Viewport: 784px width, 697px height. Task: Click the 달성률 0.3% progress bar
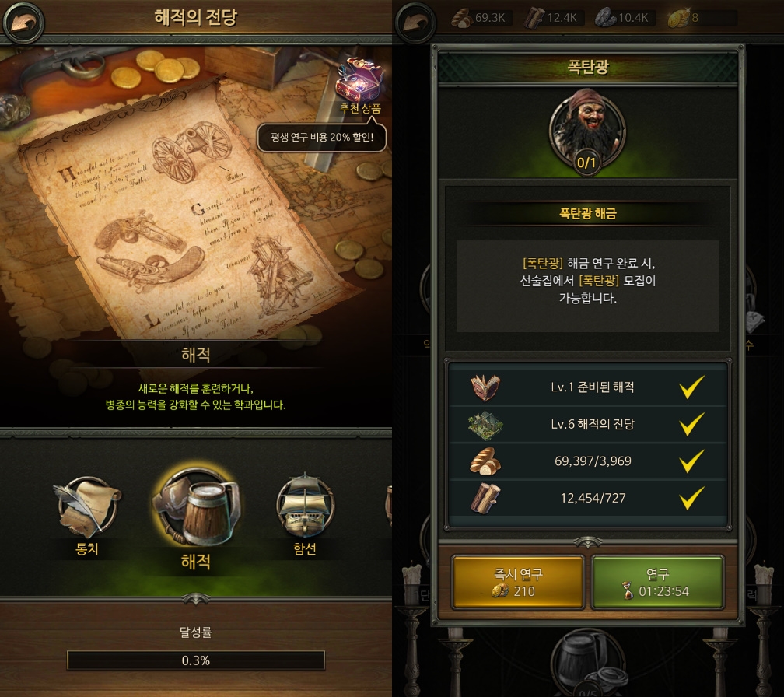point(195,660)
